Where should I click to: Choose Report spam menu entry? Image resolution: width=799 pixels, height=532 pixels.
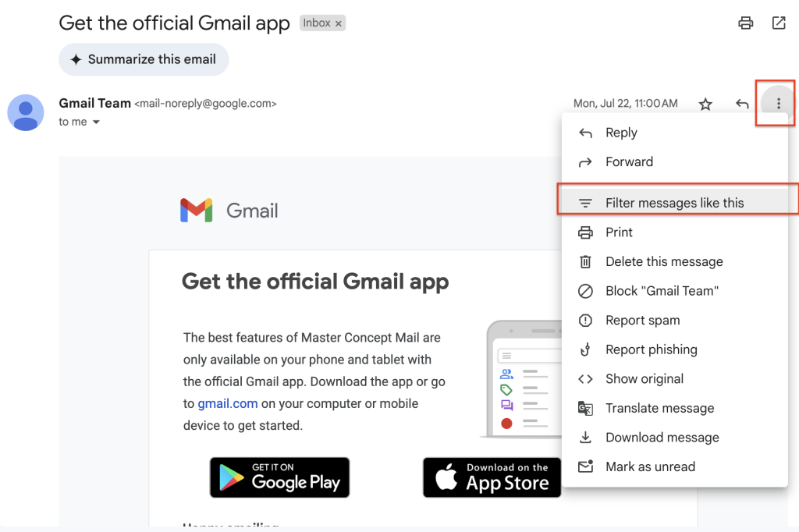point(675,321)
